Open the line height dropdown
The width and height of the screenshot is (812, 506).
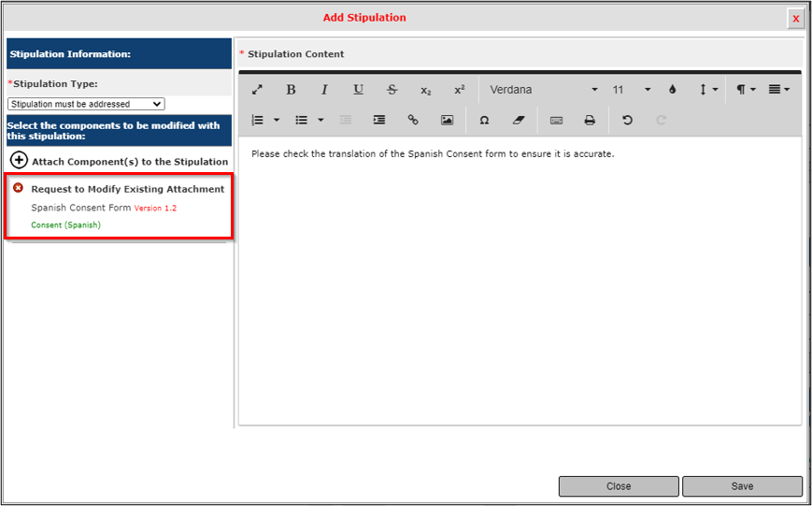pos(709,90)
